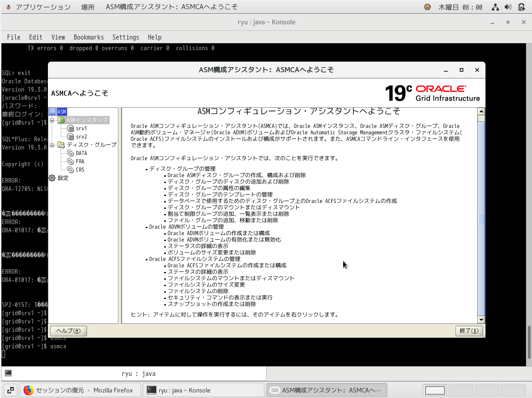The image size is (532, 398).
Task: Switch to ryu : java – Konsole taskbar entry
Action: 204,390
